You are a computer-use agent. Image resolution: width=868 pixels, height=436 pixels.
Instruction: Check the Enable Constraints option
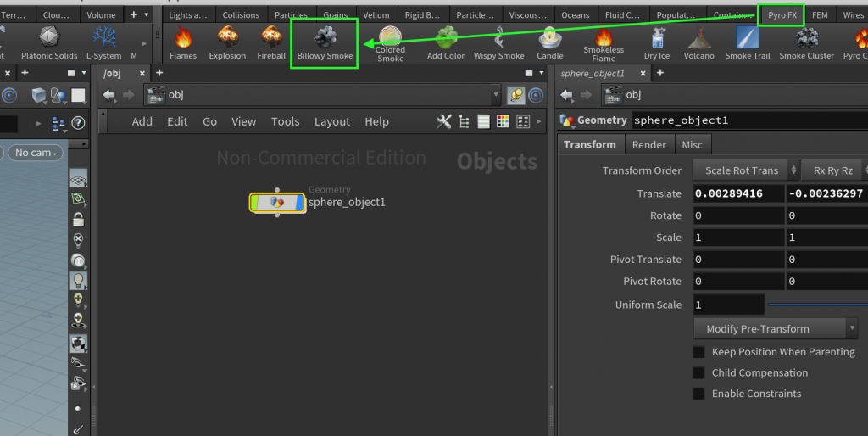pos(699,394)
